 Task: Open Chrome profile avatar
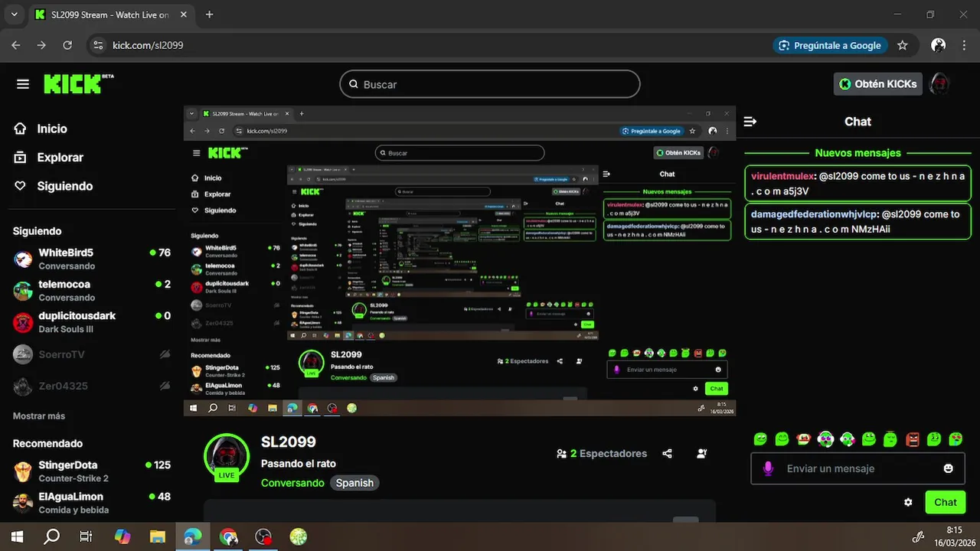click(x=938, y=45)
